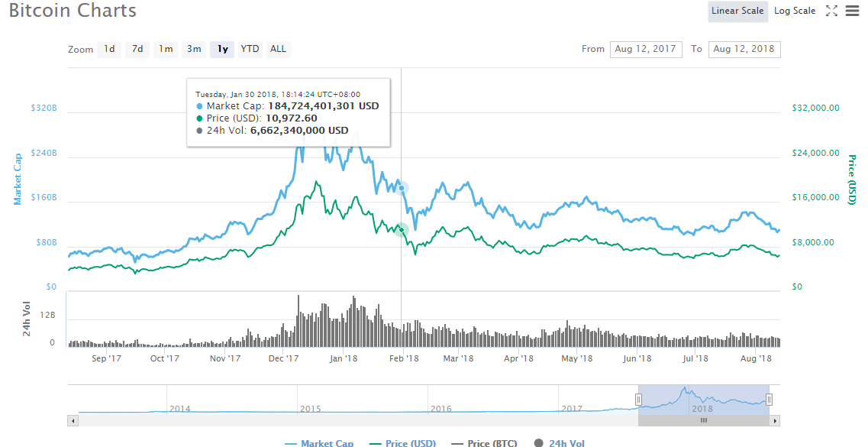Click the Market Cap vertical axis title

tap(18, 179)
